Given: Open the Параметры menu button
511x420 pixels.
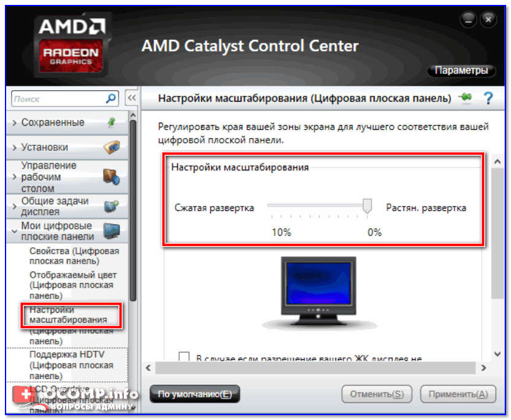Looking at the screenshot, I should [x=461, y=71].
